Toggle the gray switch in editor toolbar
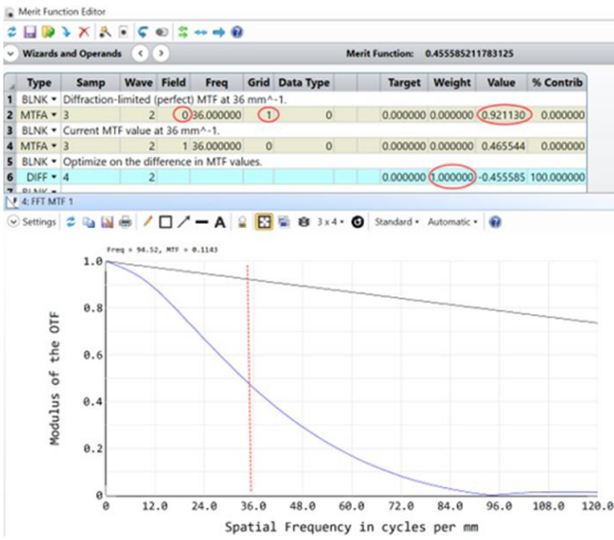This screenshot has width=614, height=540. coord(160,32)
